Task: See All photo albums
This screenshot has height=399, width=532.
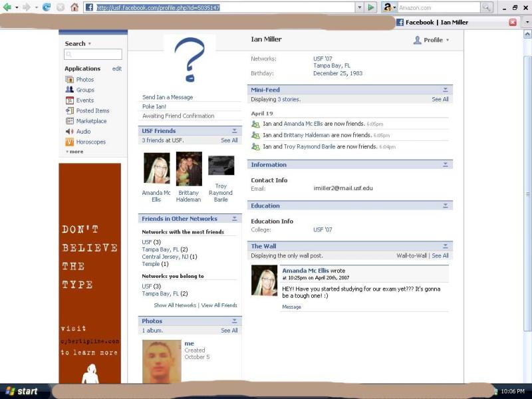Action: pos(229,330)
